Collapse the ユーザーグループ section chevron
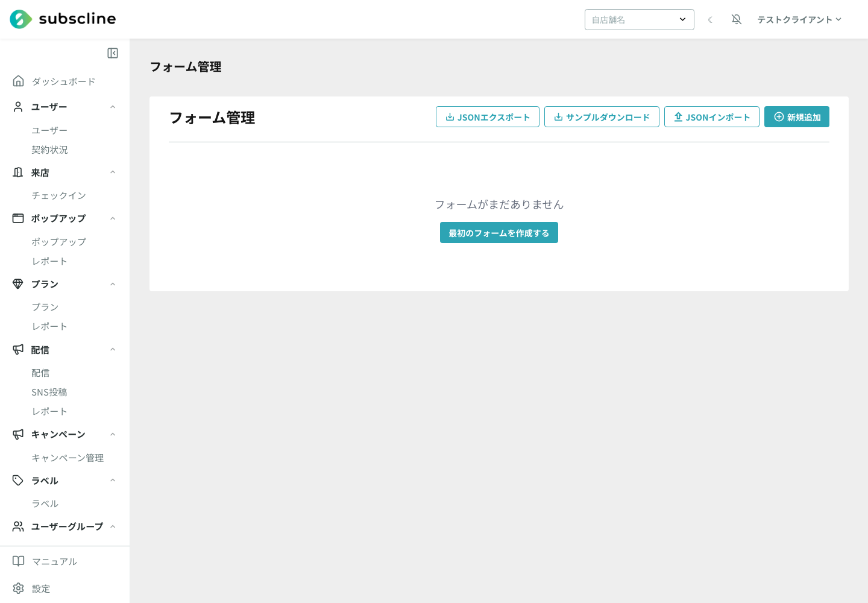Image resolution: width=868 pixels, height=603 pixels. [113, 526]
